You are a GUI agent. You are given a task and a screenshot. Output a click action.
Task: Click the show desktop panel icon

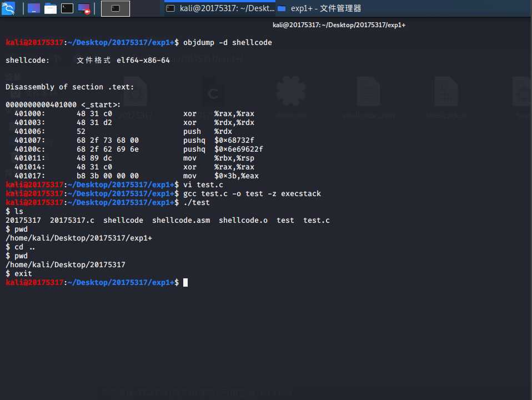33,8
